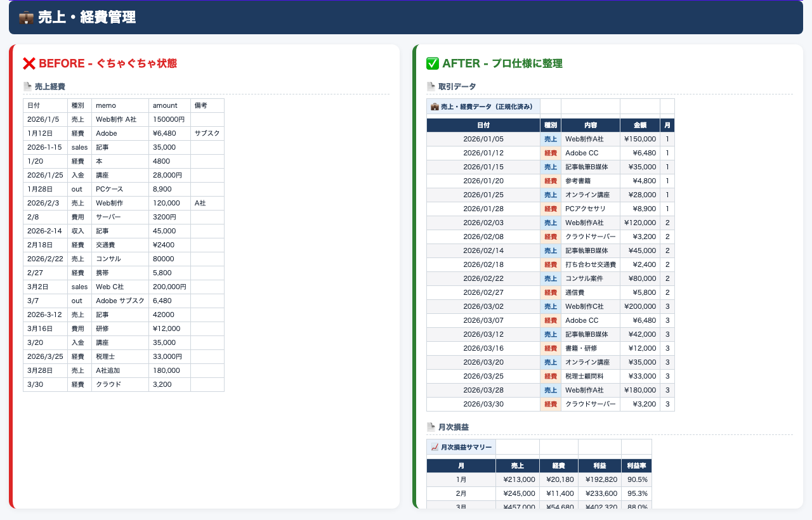Image resolution: width=812 pixels, height=520 pixels.
Task: Click the ¥20,180 expense cell
Action: [559, 480]
